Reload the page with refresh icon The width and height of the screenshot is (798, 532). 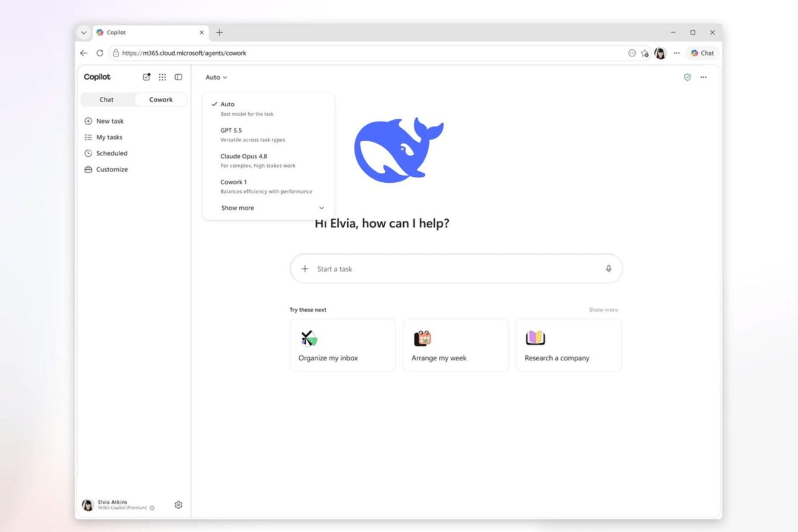coord(100,53)
